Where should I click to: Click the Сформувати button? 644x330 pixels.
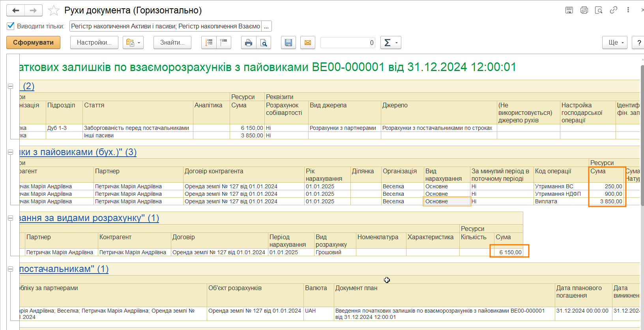pos(33,43)
